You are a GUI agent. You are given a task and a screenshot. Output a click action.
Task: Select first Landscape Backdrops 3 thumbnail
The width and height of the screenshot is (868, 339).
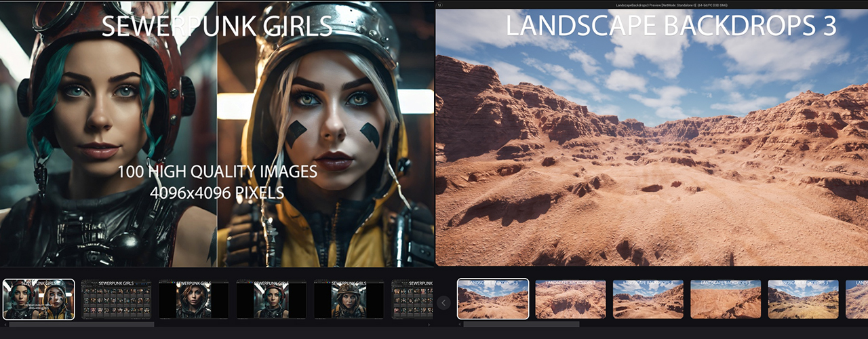pos(493,299)
